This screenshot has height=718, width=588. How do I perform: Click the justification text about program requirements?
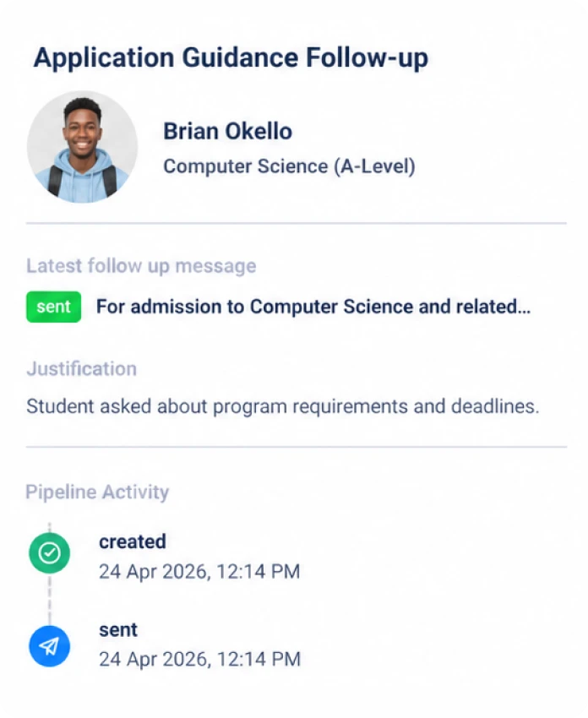click(x=282, y=405)
